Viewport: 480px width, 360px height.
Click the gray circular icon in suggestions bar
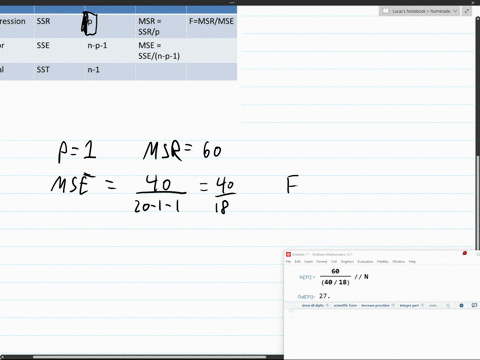click(448, 305)
